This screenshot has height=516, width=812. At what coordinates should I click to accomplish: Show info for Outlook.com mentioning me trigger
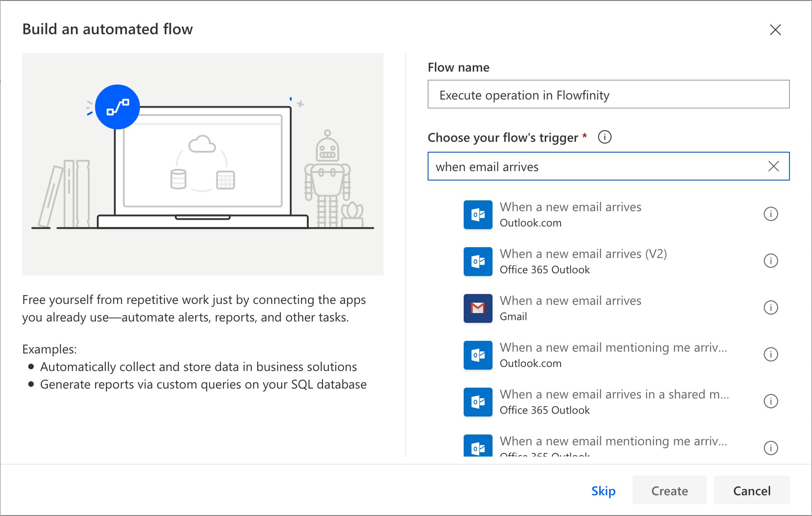click(771, 354)
